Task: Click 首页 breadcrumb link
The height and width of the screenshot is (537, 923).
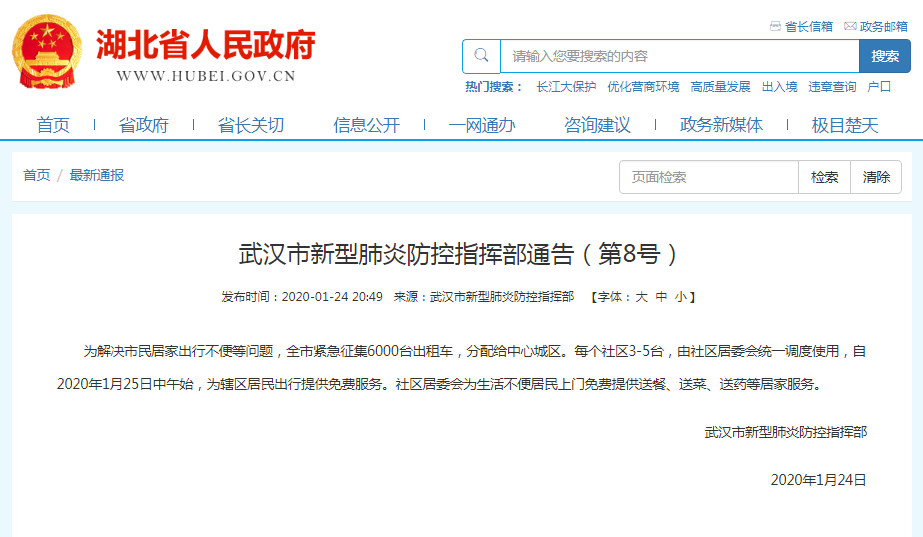Action: pyautogui.click(x=37, y=176)
